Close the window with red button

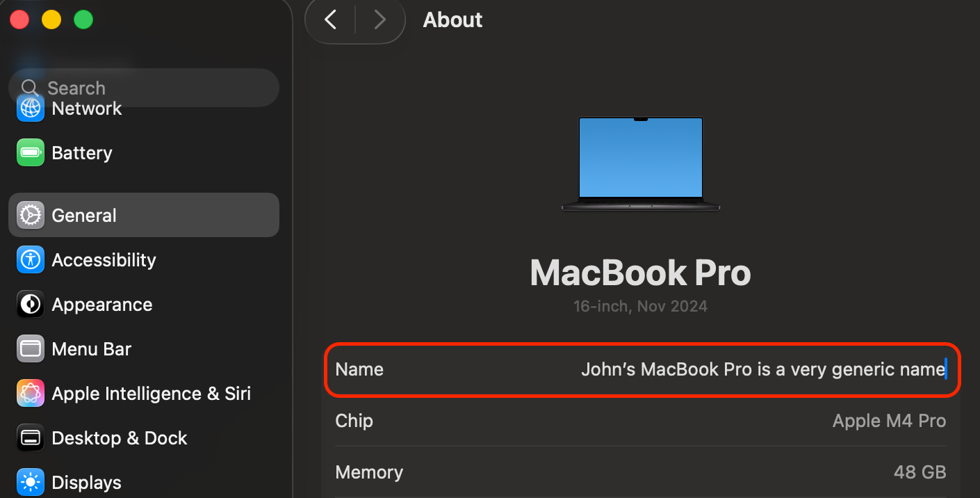coord(19,19)
